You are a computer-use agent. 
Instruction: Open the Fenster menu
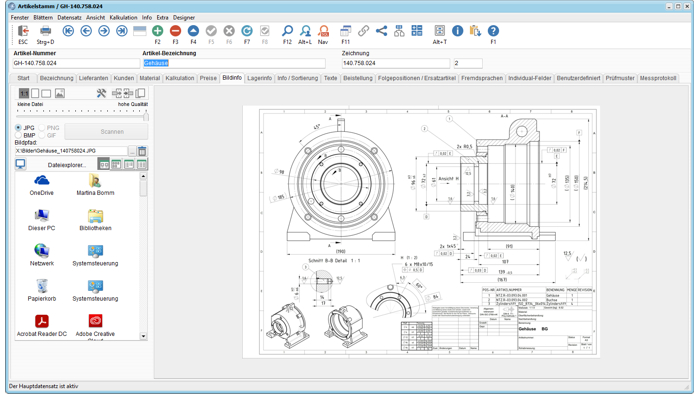[20, 17]
